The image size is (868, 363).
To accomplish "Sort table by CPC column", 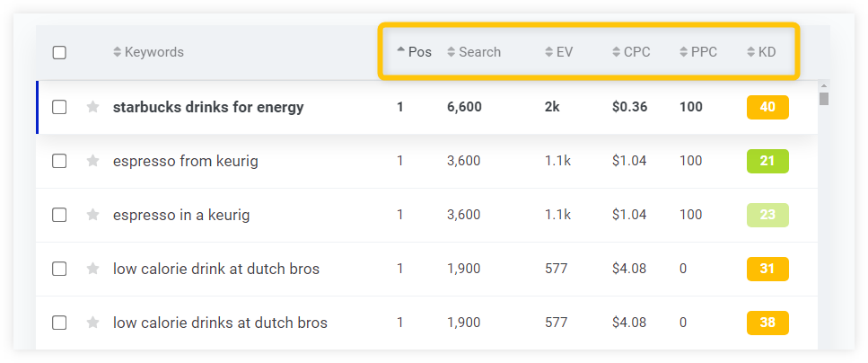I will coord(632,52).
